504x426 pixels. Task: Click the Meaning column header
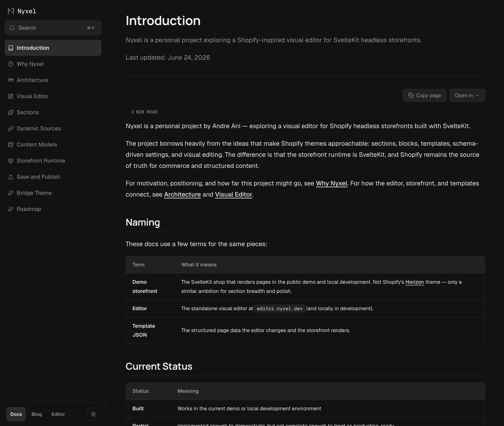point(188,391)
